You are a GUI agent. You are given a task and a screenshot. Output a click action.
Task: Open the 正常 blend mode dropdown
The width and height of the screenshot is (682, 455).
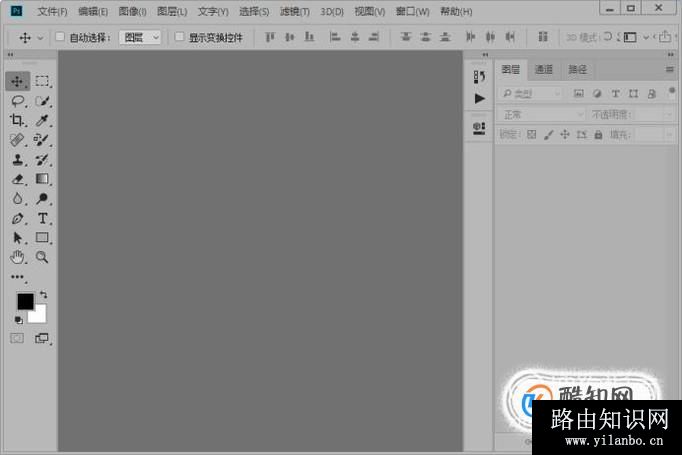click(542, 115)
